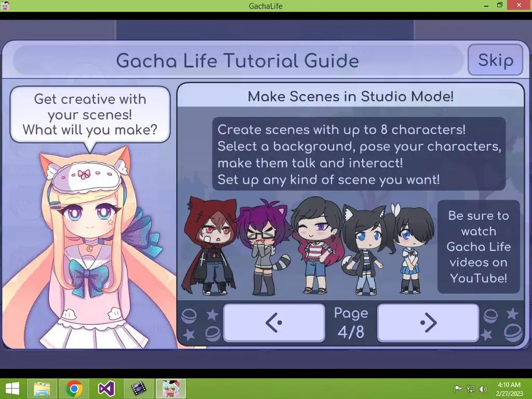The image size is (532, 399).
Task: Open the clock showing 4:10 AM
Action: point(509,389)
